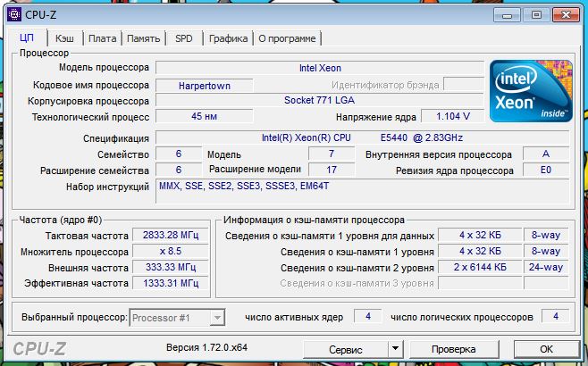Screen dimensions: 588x366
Task: Click the active cores count field
Action: tap(368, 316)
